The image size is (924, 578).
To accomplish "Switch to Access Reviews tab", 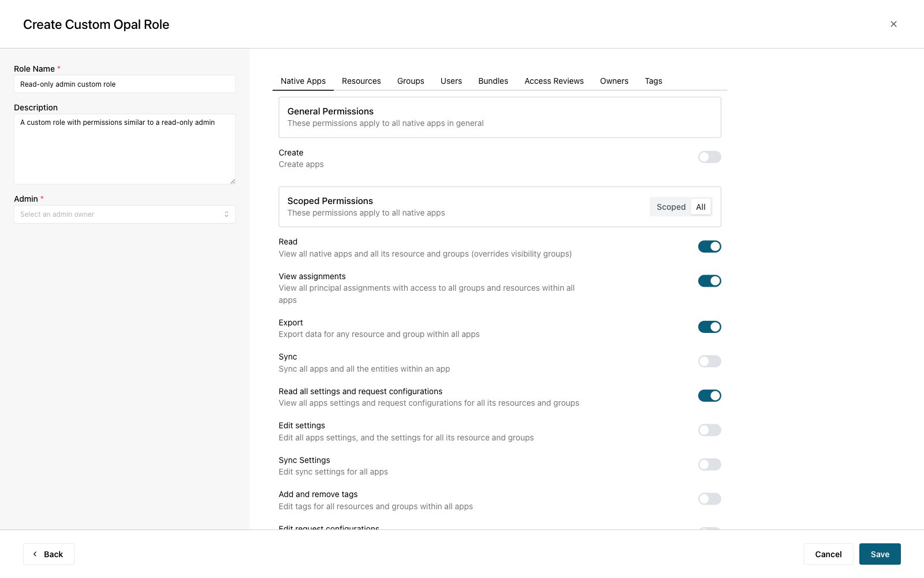I will (554, 81).
